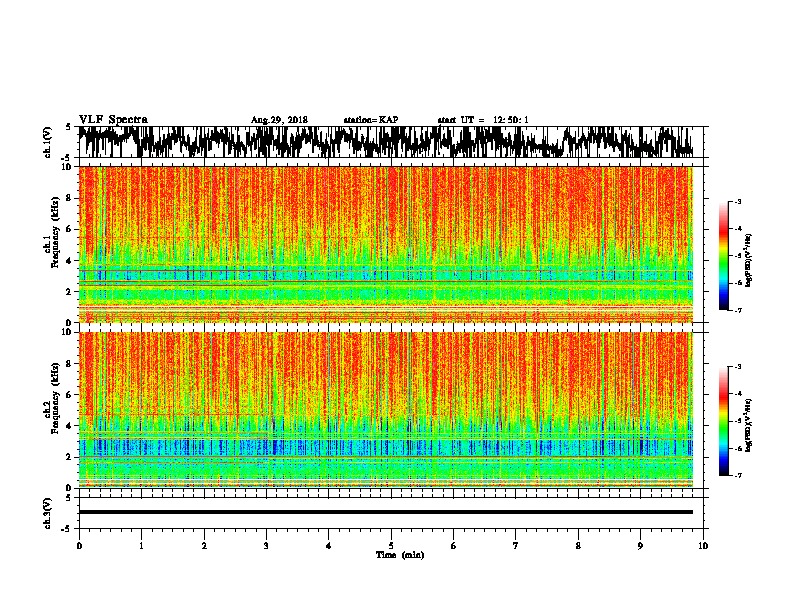Click the ch.1 spectrogram color scale bar
Screen dimensions: 792x612
(x=723, y=256)
